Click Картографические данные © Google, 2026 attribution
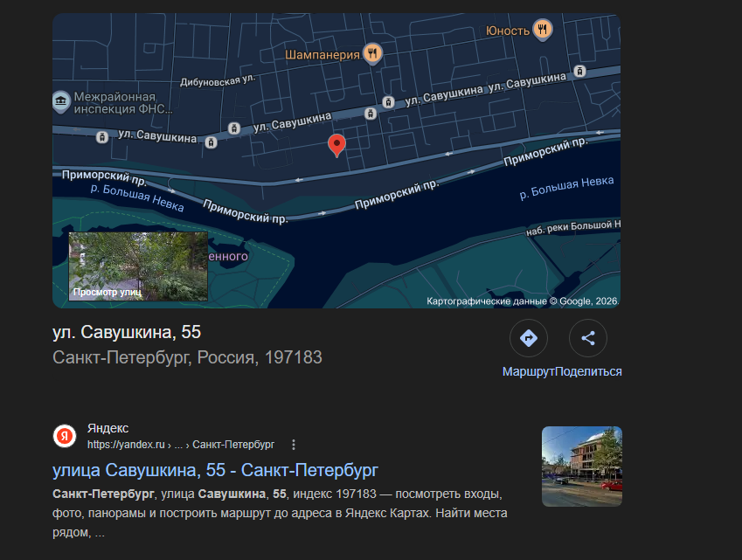Image resolution: width=742 pixels, height=560 pixels. pos(523,301)
